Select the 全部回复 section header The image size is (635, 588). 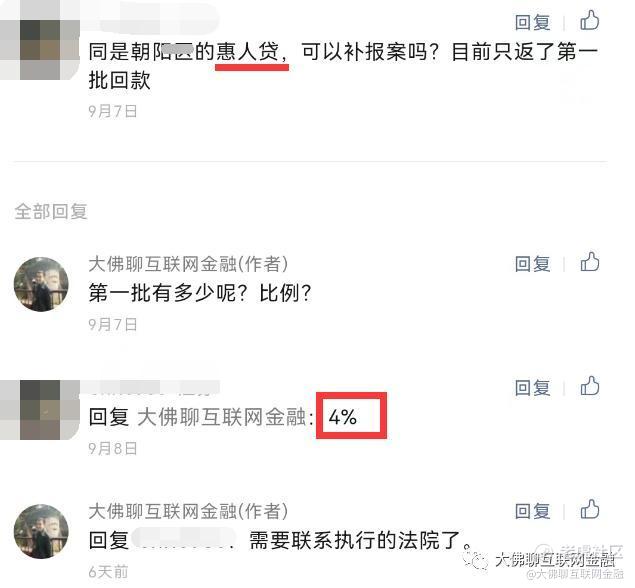click(x=51, y=211)
